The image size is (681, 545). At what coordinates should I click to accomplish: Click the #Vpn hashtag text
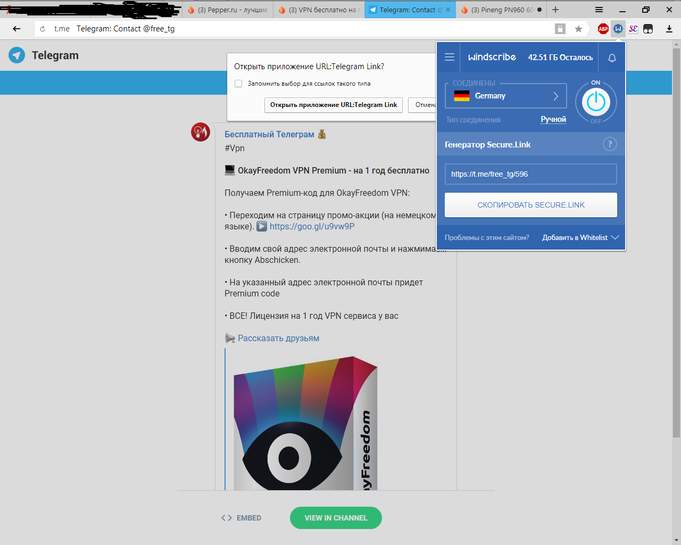click(235, 148)
